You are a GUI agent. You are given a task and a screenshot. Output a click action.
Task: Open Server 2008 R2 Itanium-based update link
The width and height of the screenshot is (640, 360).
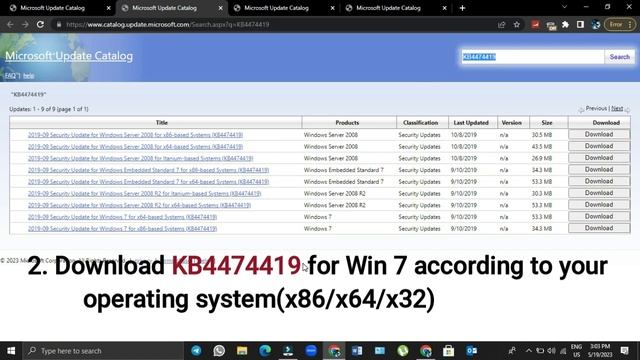144,193
